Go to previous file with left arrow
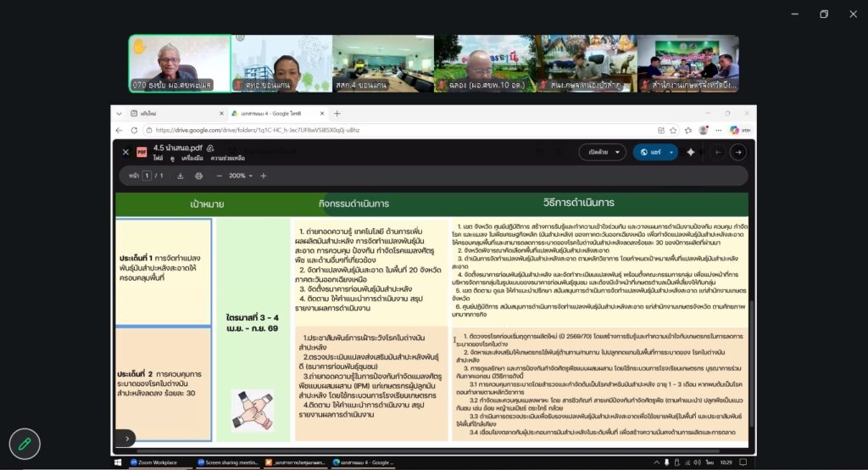Screen dimensions: 868x470 click(718, 152)
